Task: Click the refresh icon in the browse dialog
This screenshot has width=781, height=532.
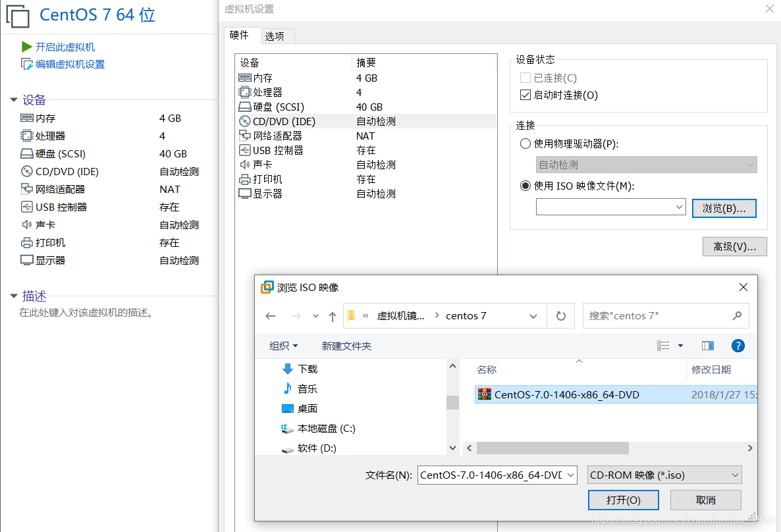Action: click(561, 315)
